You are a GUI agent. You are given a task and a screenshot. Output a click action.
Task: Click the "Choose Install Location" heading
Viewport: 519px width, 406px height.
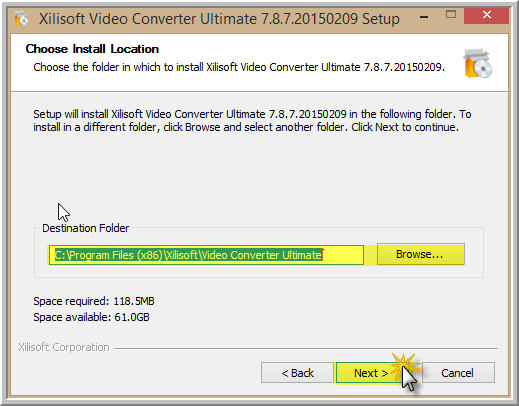(x=92, y=49)
